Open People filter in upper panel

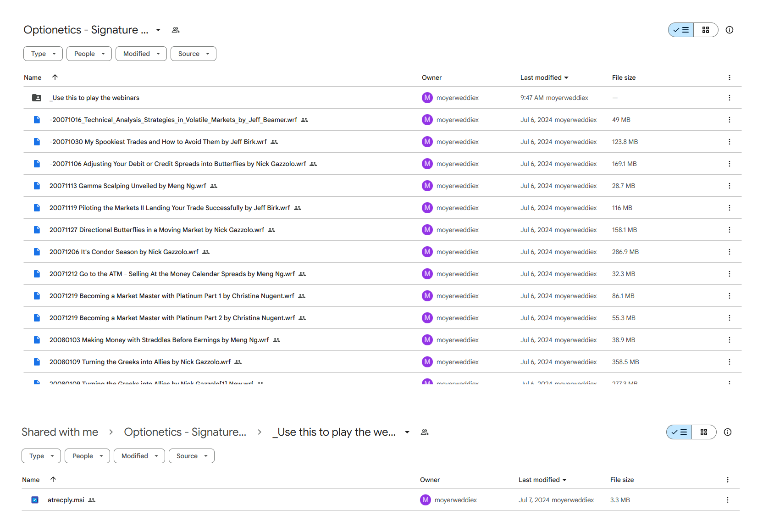pyautogui.click(x=89, y=54)
